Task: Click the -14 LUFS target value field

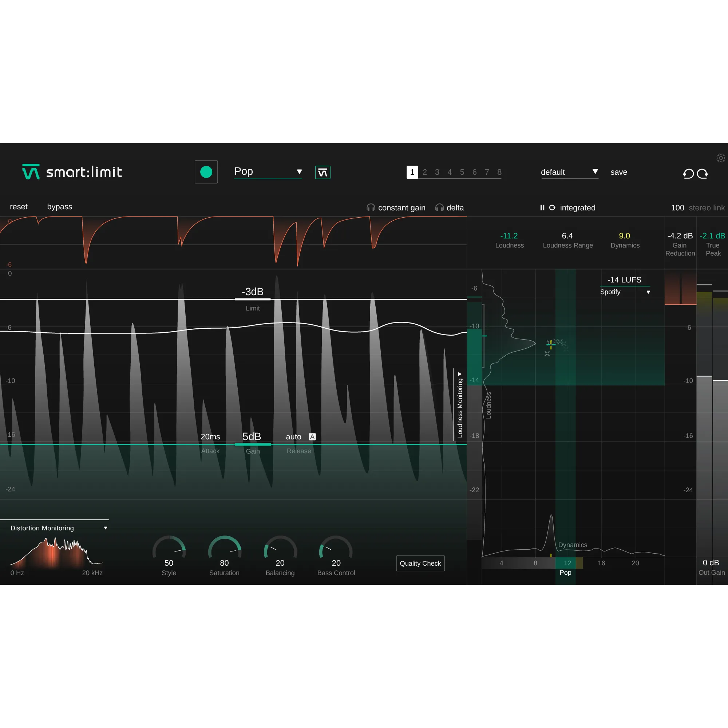Action: 624,280
